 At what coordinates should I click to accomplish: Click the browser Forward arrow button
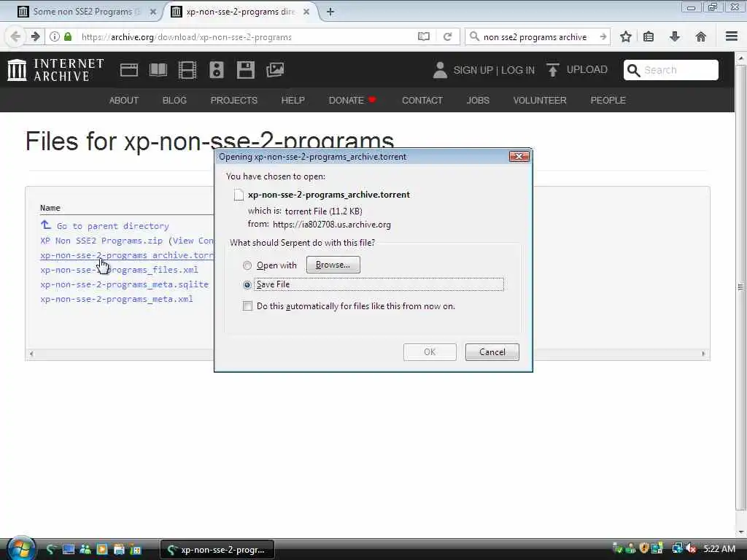click(x=35, y=36)
